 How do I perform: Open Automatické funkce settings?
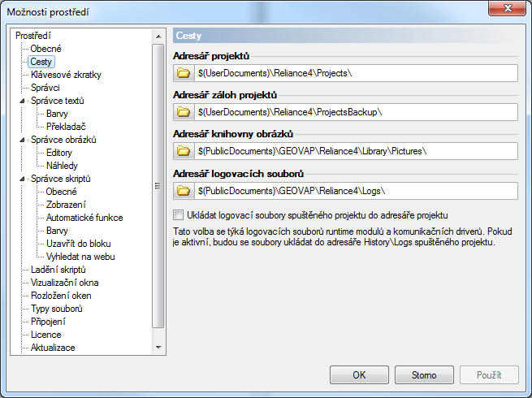[x=84, y=218]
